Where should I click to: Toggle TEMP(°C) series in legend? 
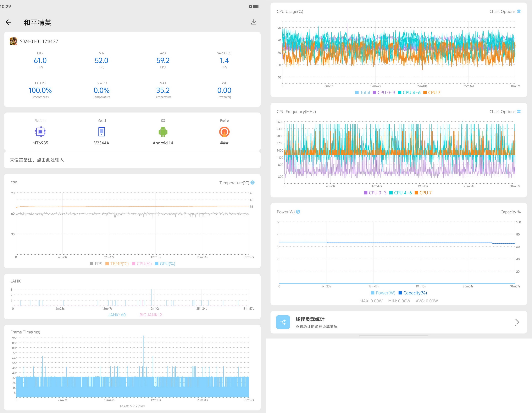[x=117, y=264]
